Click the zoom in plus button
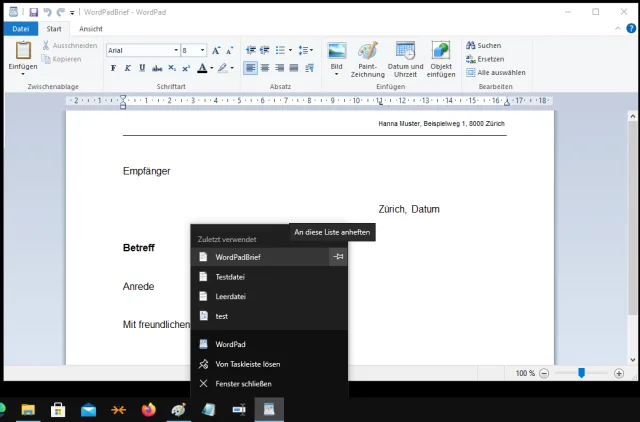 617,373
